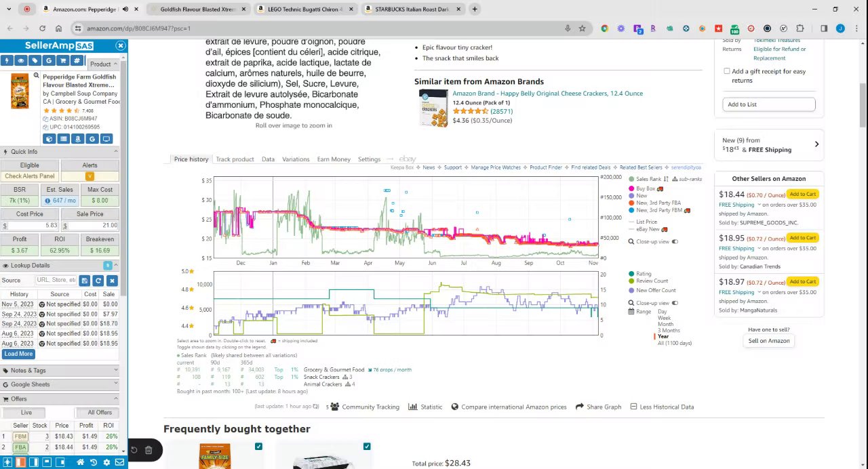Click the tag icon in SellerAmp toolbar
Screen dimensions: 868x469
pos(35,60)
